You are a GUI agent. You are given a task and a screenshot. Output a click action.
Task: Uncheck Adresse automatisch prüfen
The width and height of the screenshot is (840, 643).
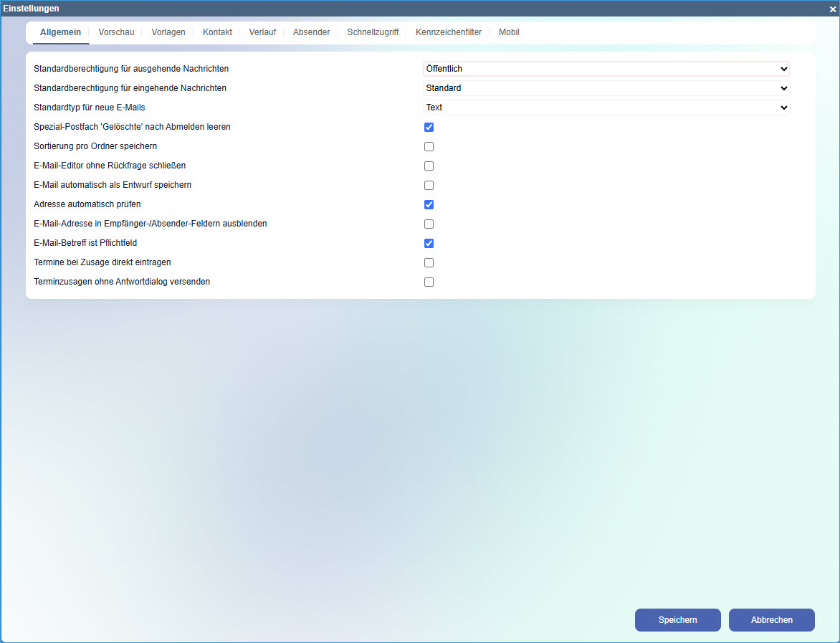[x=429, y=204]
